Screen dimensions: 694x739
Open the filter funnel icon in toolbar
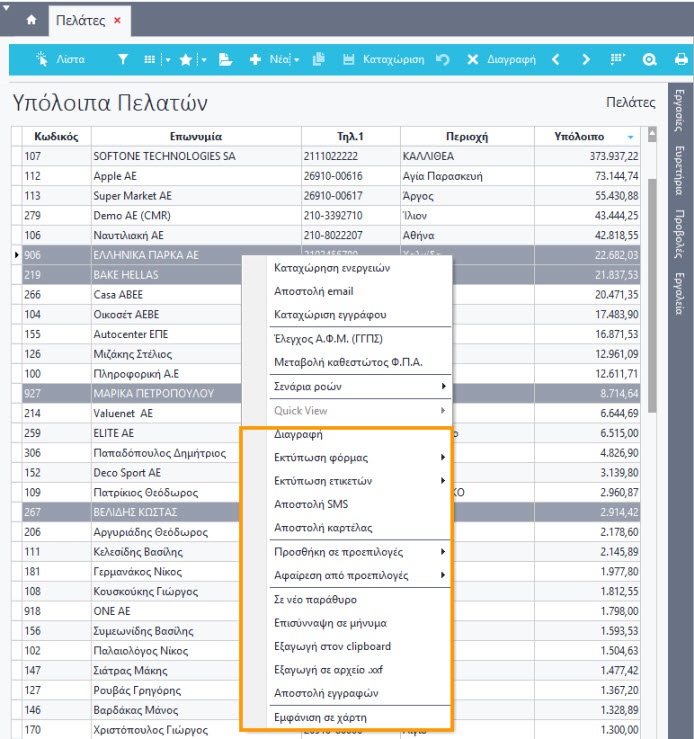point(123,60)
